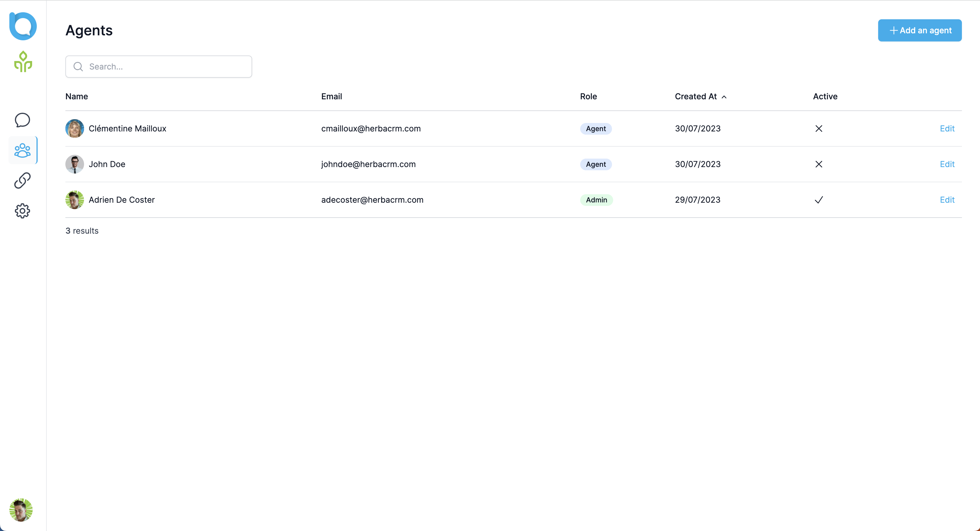
Task: Click Adrien De Coster's avatar photo
Action: pyautogui.click(x=75, y=200)
